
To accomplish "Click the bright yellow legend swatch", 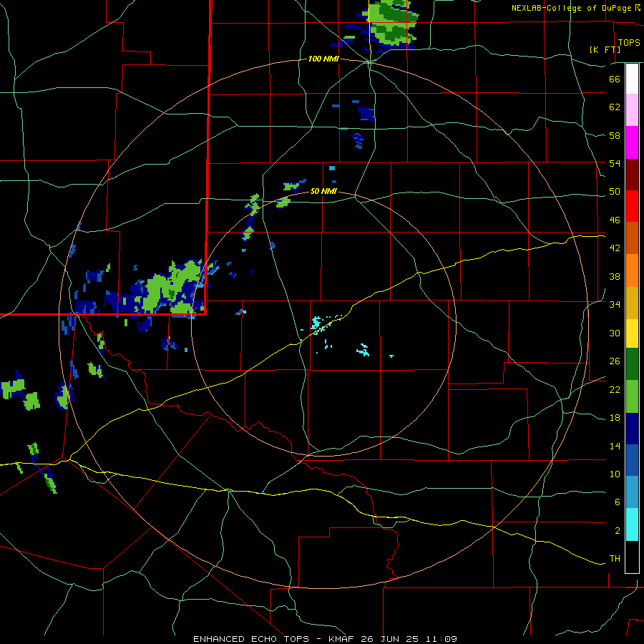I will pyautogui.click(x=632, y=333).
